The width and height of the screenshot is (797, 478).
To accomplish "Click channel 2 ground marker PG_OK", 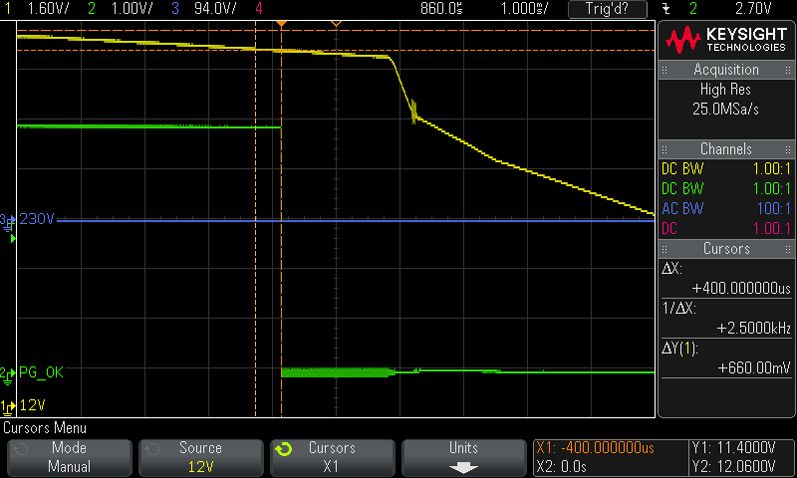I will [32, 373].
